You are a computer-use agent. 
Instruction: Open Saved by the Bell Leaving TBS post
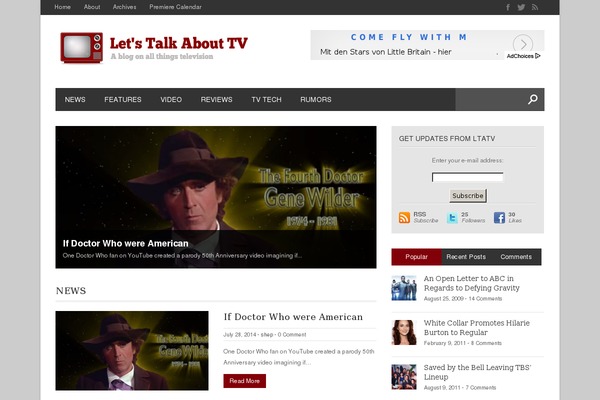coord(477,372)
